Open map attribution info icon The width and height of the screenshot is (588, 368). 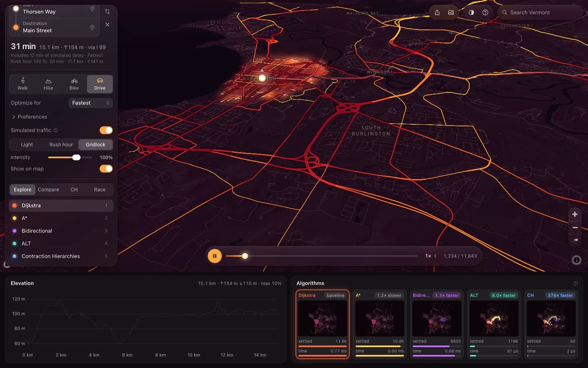[x=577, y=260]
